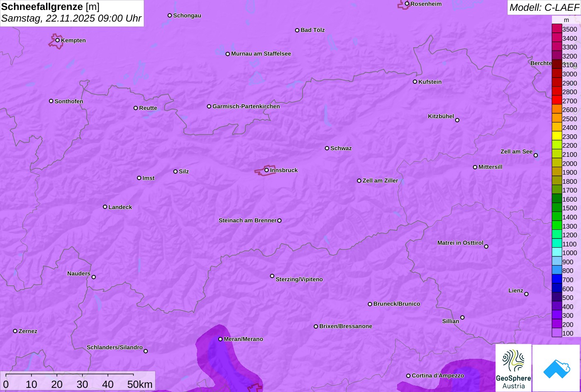Select the Landeck location dot
The height and width of the screenshot is (392, 581).
point(105,207)
